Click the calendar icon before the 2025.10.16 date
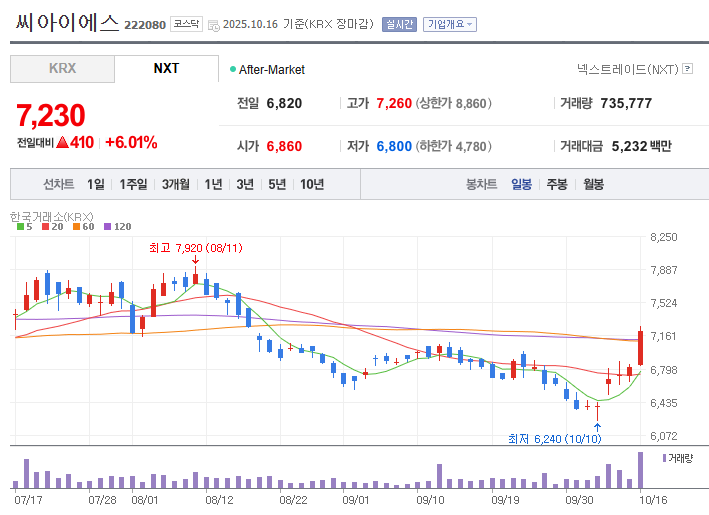The height and width of the screenshot is (515, 709). (213, 24)
